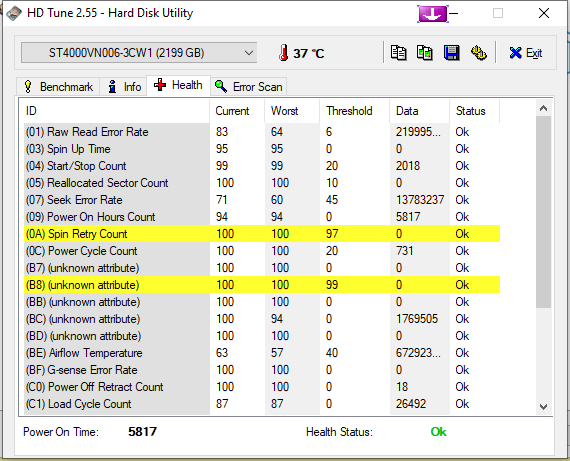Click the Threshold column header
Viewport: 570px width, 461px height.
tap(354, 111)
